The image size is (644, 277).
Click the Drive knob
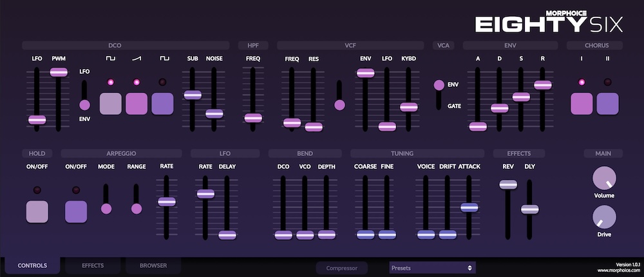(604, 217)
